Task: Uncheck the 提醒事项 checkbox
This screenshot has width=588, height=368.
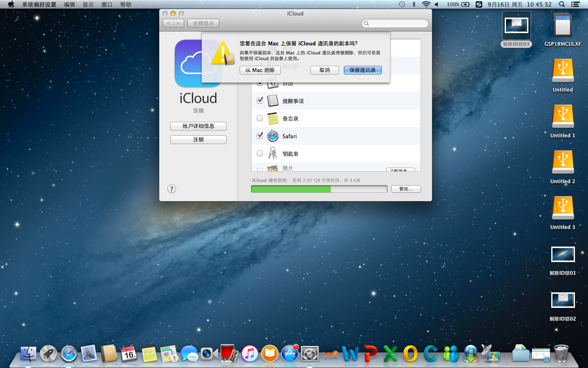Action: pos(260,101)
